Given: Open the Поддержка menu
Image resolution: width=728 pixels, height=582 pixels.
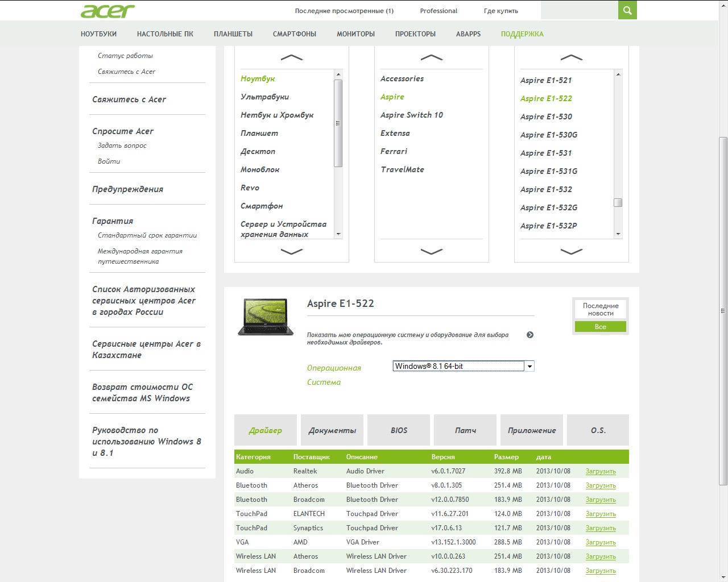Looking at the screenshot, I should [x=522, y=34].
